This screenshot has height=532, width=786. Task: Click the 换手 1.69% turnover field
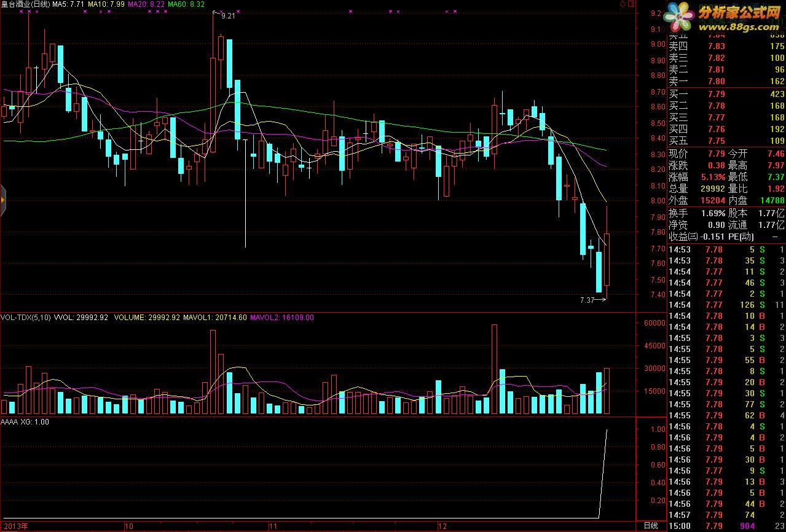[697, 213]
